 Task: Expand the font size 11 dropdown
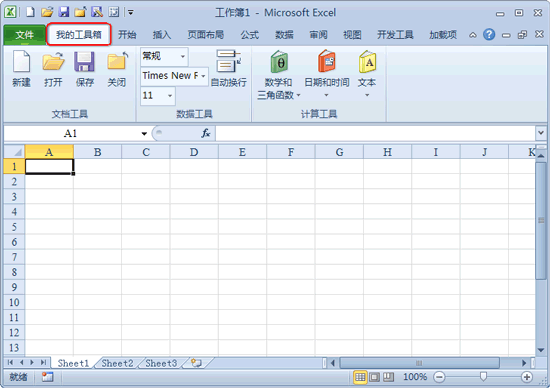[170, 96]
